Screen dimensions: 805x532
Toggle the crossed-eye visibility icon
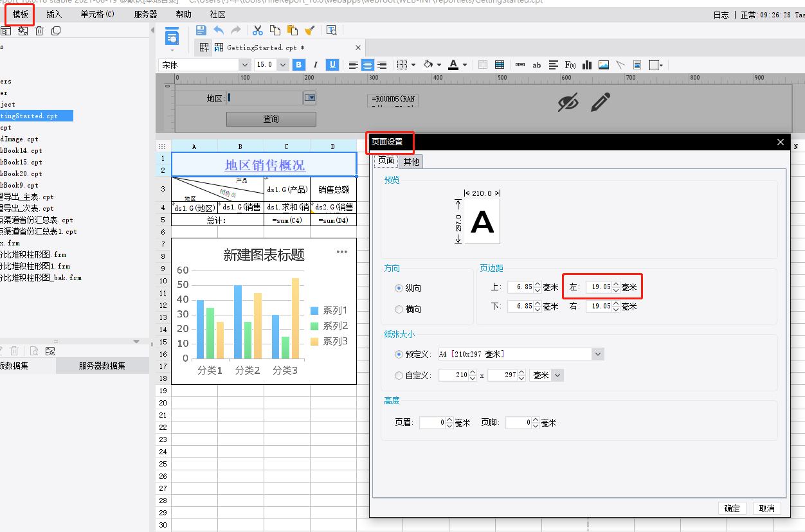568,102
